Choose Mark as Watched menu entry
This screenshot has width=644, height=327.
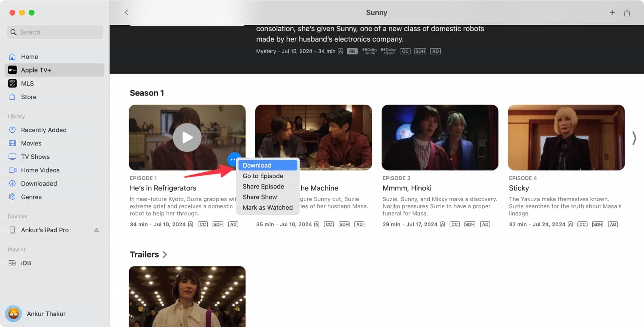268,207
